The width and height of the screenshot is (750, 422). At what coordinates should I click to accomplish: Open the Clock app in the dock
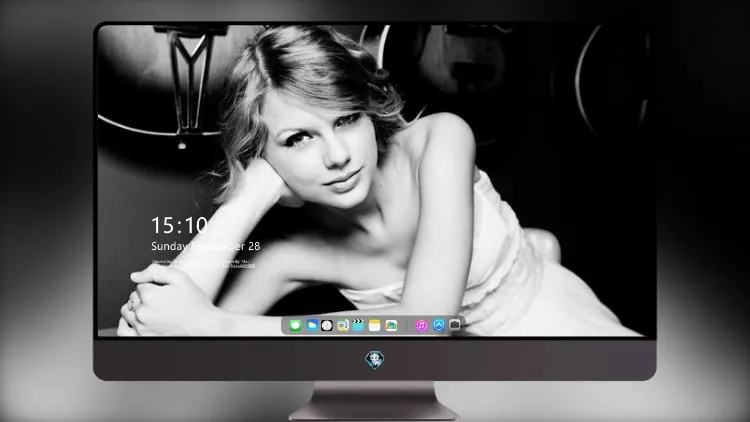(327, 325)
